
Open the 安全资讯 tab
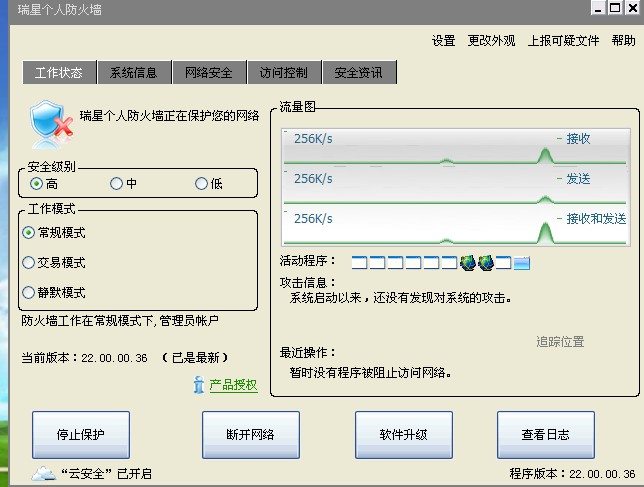click(x=359, y=72)
